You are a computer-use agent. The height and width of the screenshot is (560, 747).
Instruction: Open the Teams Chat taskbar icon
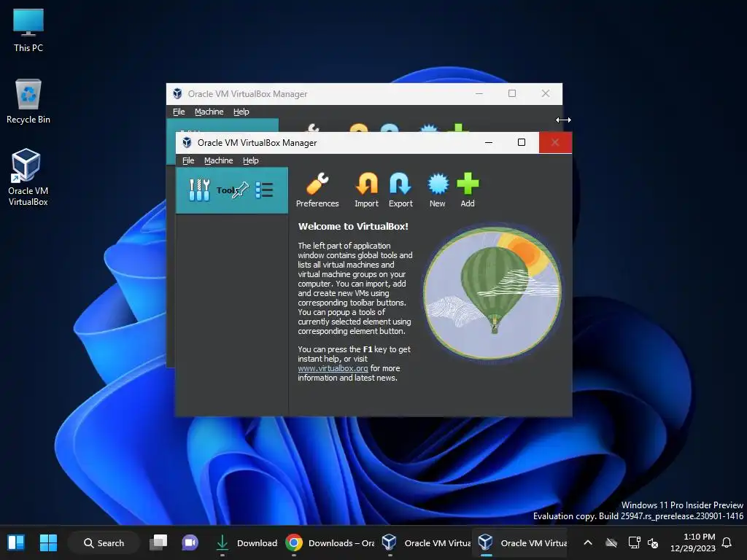190,542
